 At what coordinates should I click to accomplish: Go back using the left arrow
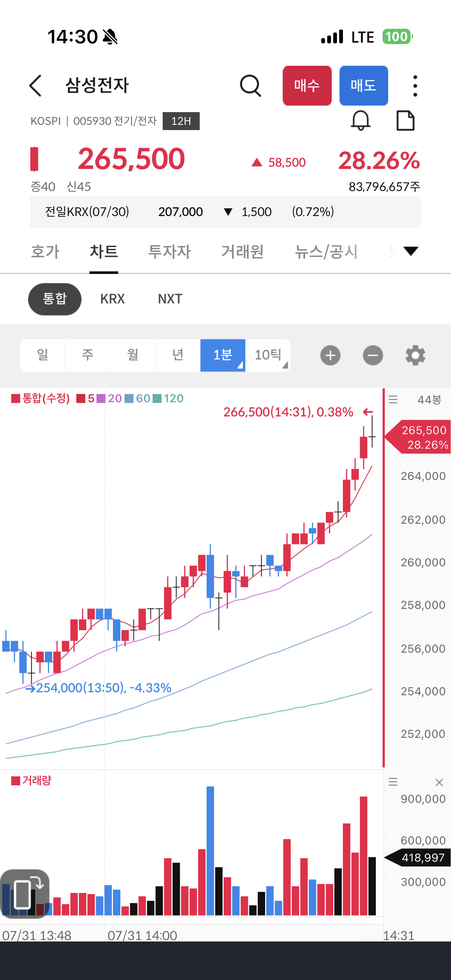36,86
